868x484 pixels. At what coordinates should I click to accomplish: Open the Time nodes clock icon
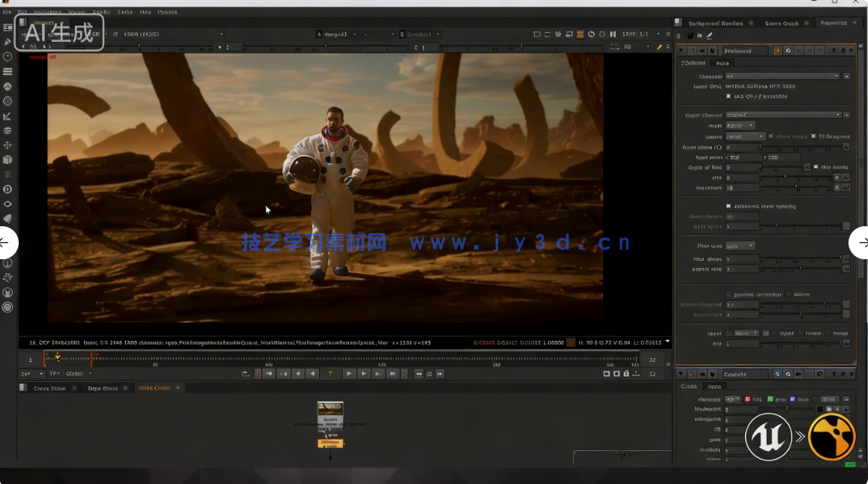tap(7, 57)
